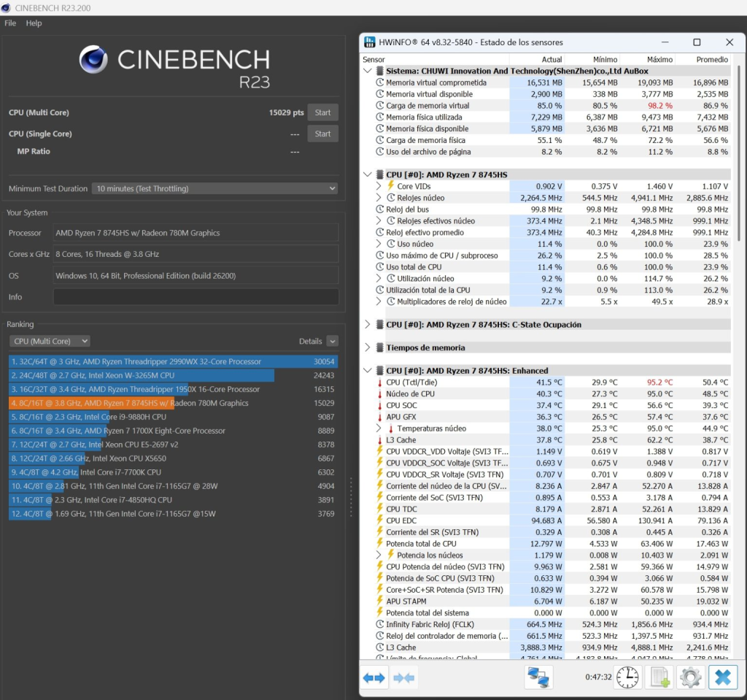Open Cinebench File menu
Image resolution: width=747 pixels, height=700 pixels.
10,23
